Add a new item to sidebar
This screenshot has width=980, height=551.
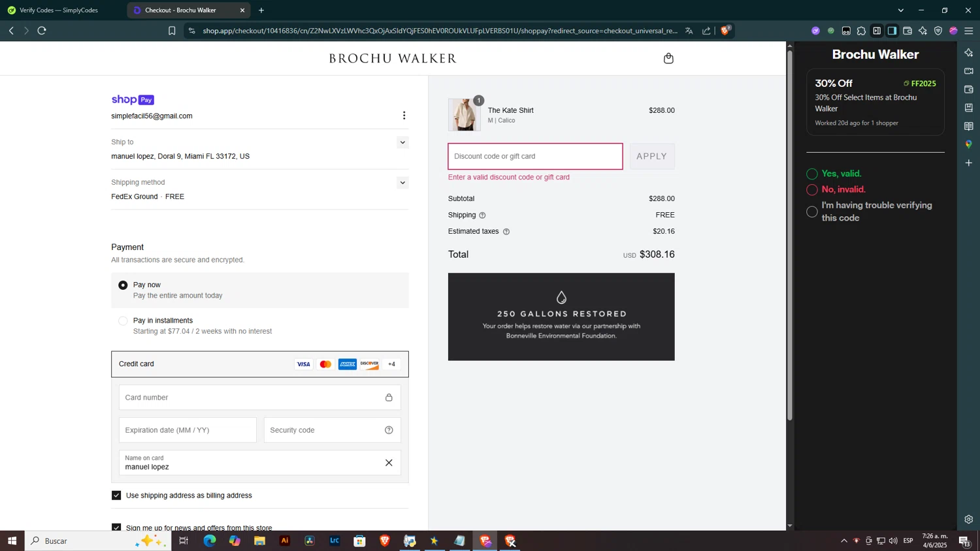pyautogui.click(x=969, y=163)
